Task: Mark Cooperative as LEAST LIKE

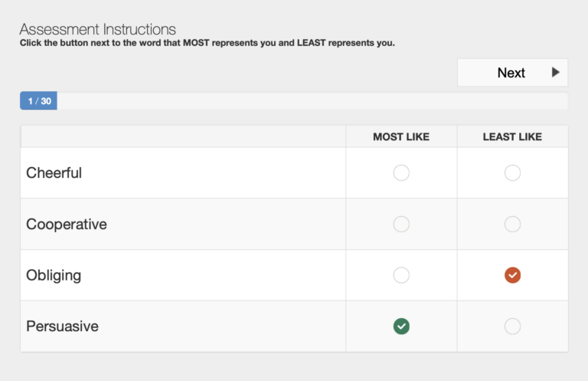Action: pyautogui.click(x=512, y=225)
